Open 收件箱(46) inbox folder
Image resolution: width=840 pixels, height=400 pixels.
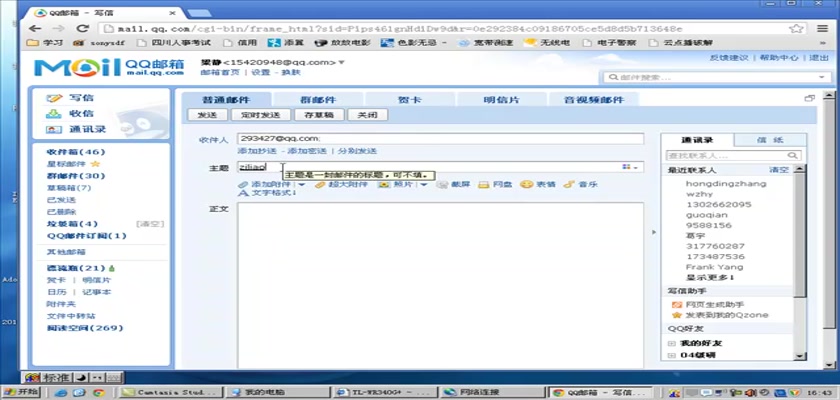pos(76,152)
